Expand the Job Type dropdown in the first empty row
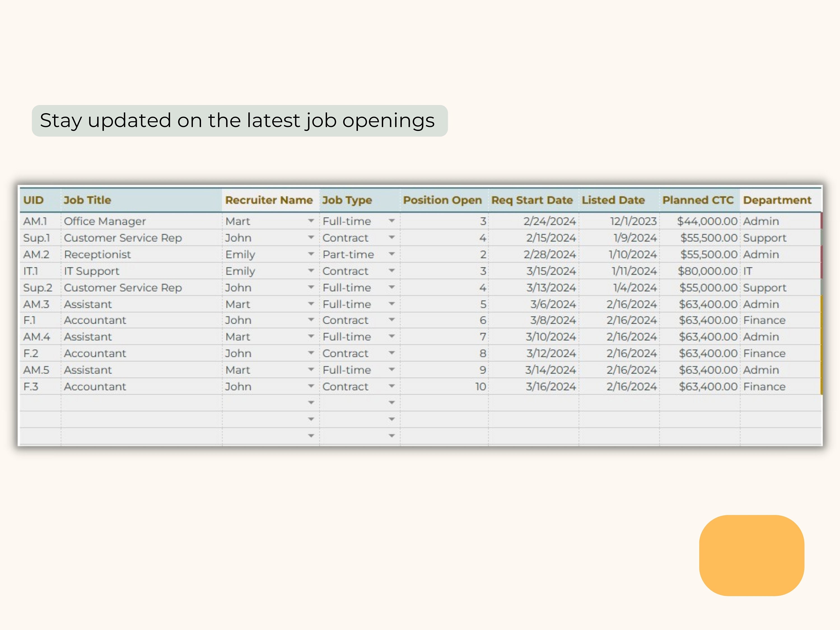 [x=391, y=403]
